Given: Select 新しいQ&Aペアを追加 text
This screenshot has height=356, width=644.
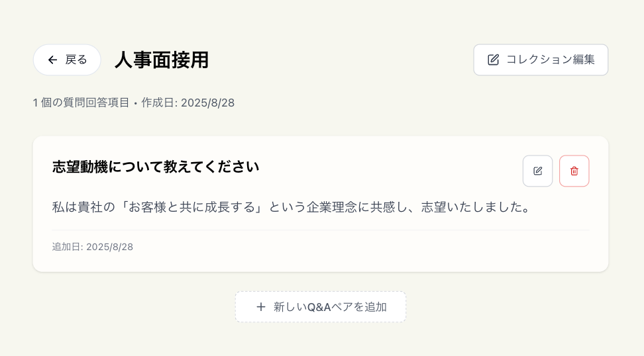Looking at the screenshot, I should click(x=330, y=307).
